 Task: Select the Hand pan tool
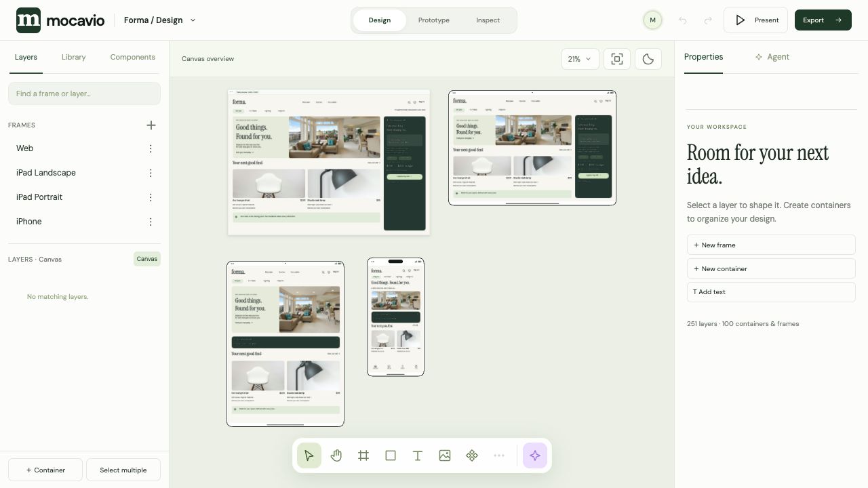click(336, 455)
